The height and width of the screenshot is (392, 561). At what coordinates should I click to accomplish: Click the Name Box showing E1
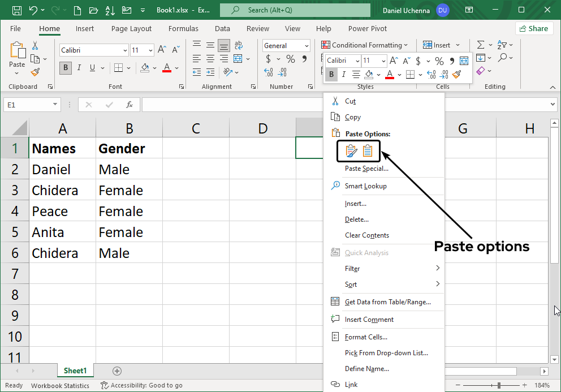[25, 105]
